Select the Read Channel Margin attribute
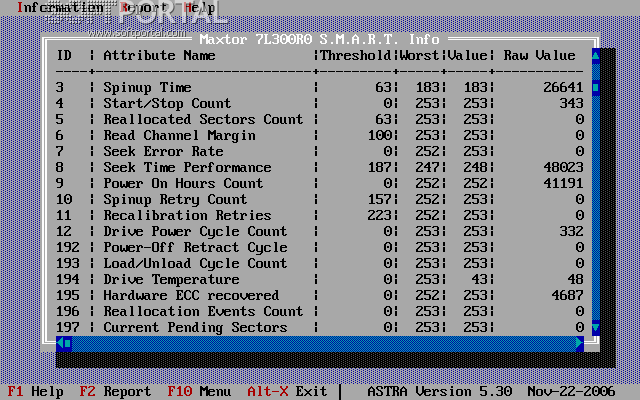The height and width of the screenshot is (400, 640). [x=180, y=135]
